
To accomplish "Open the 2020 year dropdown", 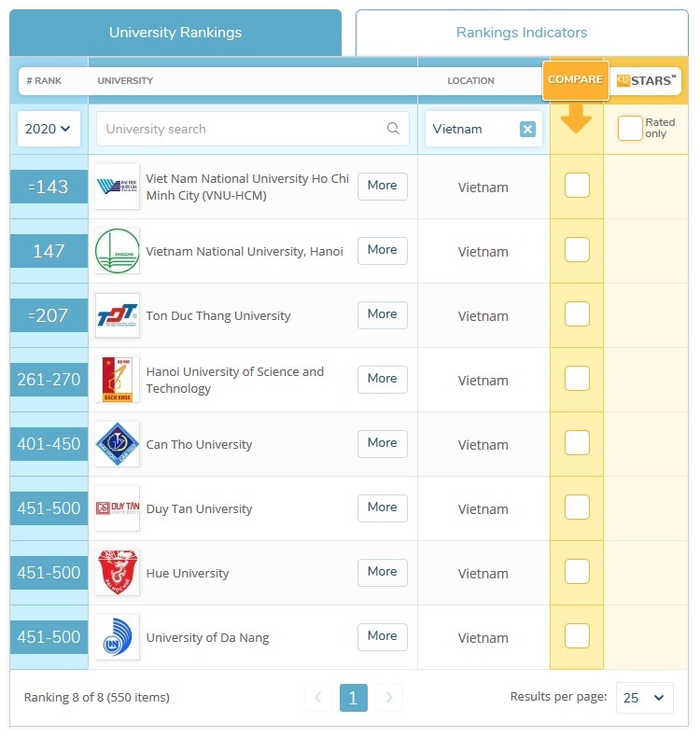I will pyautogui.click(x=49, y=129).
